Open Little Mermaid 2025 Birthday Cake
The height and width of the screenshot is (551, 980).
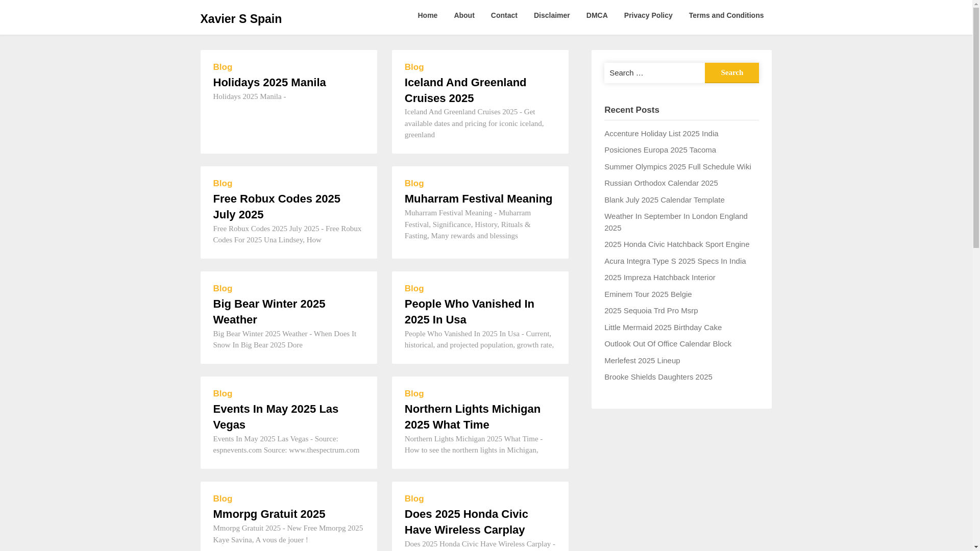point(663,327)
